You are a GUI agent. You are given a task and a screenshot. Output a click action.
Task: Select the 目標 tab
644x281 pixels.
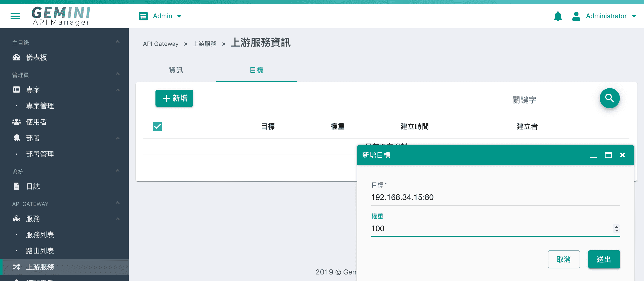(x=257, y=70)
